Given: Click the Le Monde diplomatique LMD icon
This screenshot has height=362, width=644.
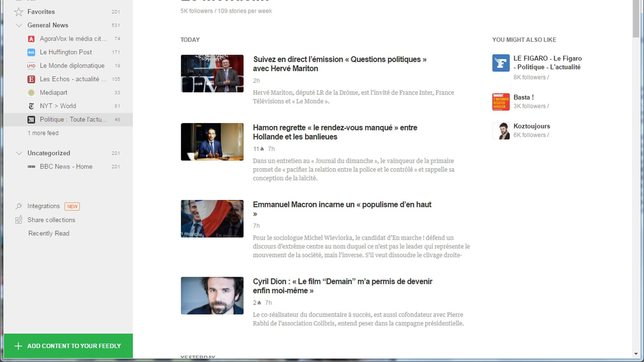Looking at the screenshot, I should tap(31, 66).
